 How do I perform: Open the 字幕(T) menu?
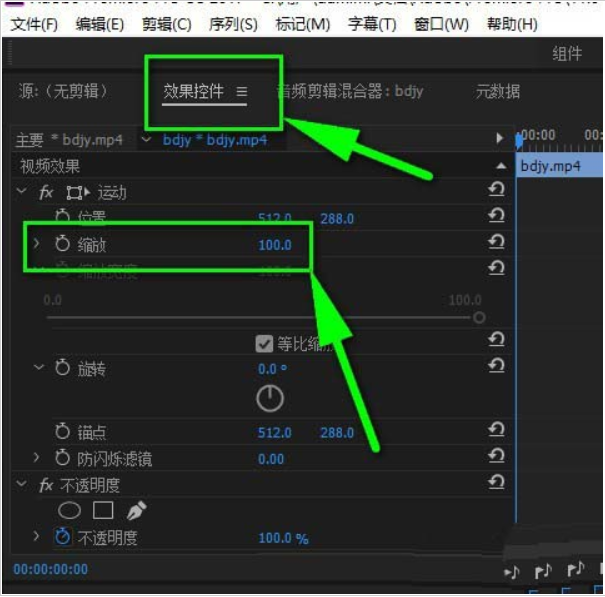[x=372, y=25]
